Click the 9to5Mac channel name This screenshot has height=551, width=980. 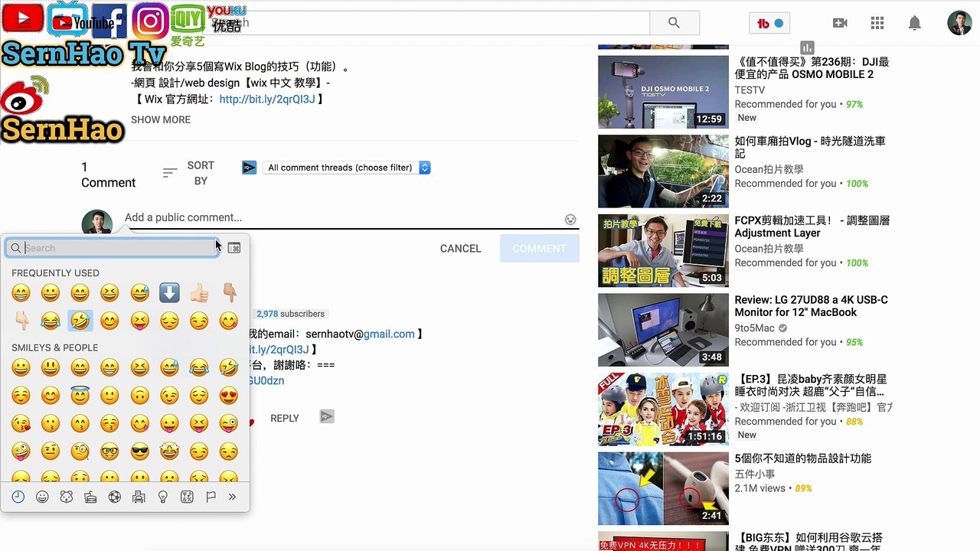[755, 328]
